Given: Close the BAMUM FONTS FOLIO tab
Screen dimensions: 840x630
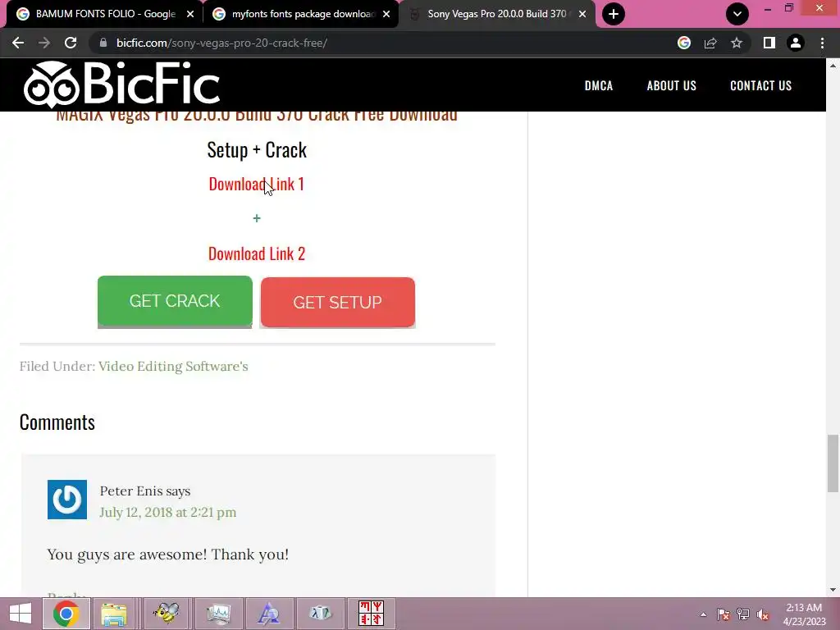Looking at the screenshot, I should [x=190, y=14].
